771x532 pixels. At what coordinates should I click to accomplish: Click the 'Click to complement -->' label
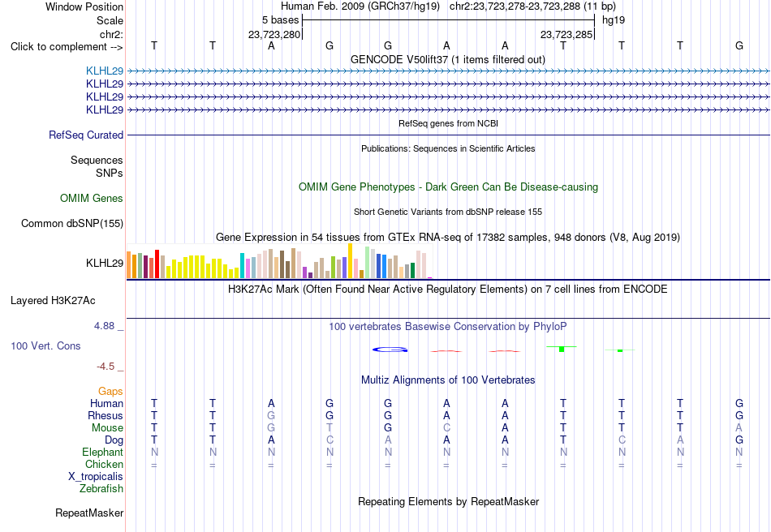(67, 47)
